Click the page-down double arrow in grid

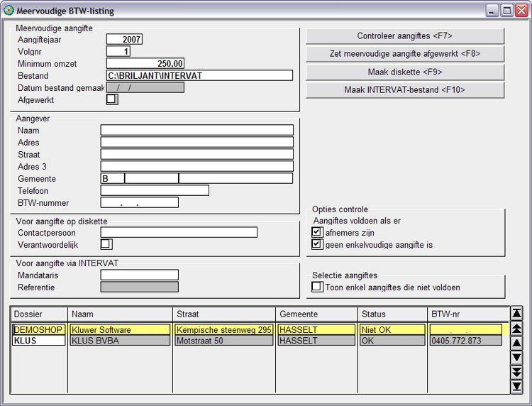tap(516, 372)
